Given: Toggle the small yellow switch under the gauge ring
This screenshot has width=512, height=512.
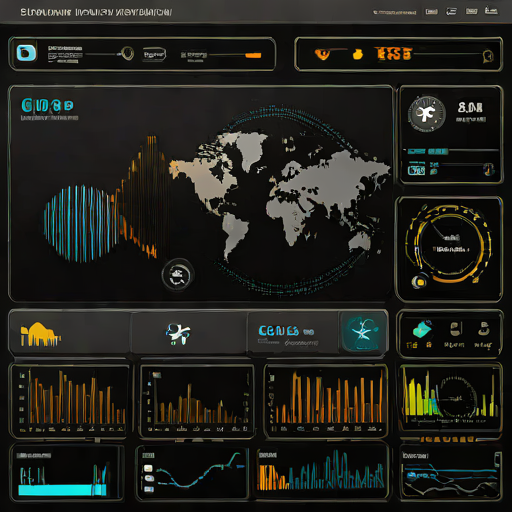Looking at the screenshot, I should pyautogui.click(x=419, y=282).
